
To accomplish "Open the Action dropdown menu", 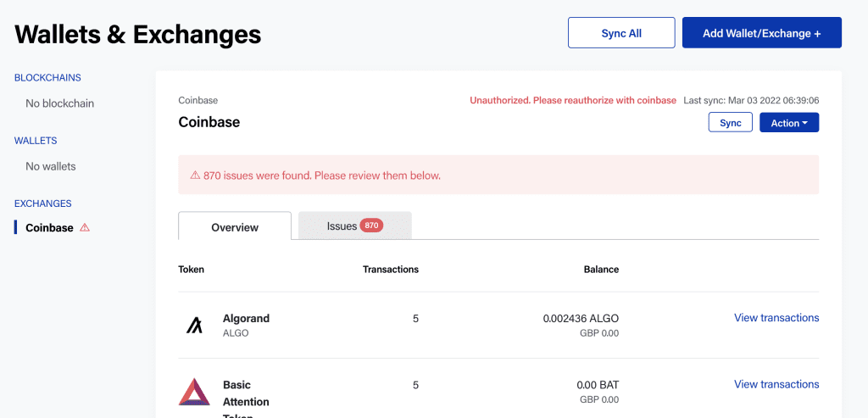I will (789, 122).
